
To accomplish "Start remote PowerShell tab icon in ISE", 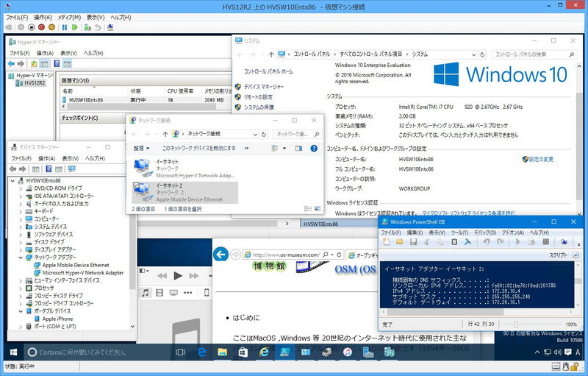I will tap(564, 242).
